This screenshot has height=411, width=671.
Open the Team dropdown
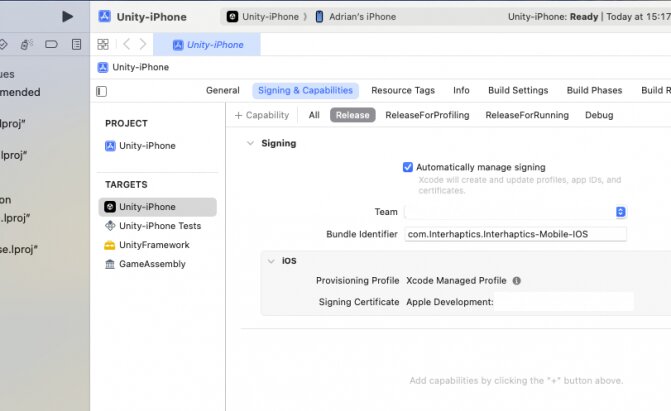point(515,211)
